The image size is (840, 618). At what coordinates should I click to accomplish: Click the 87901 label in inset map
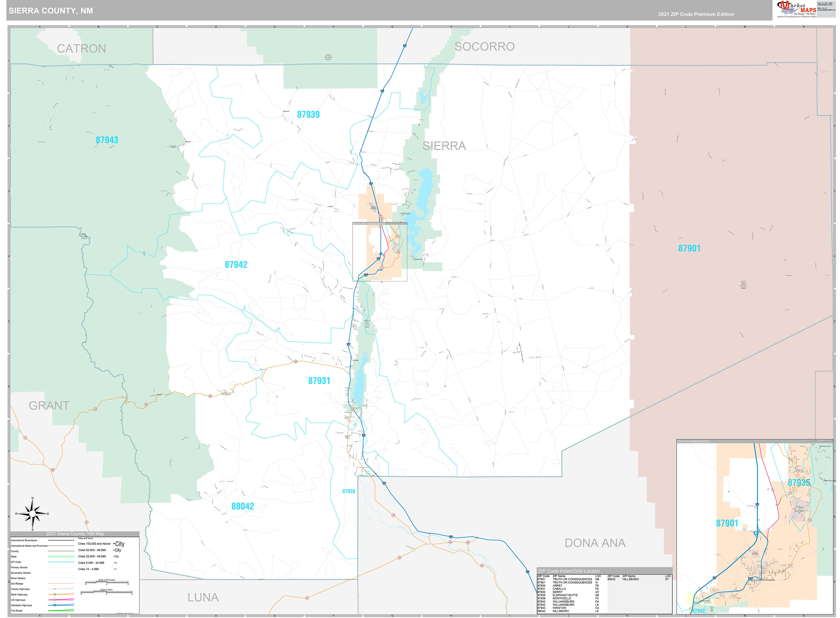[727, 523]
